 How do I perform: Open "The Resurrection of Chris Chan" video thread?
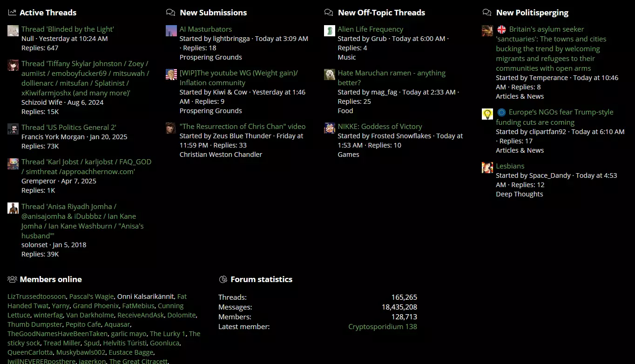(243, 127)
